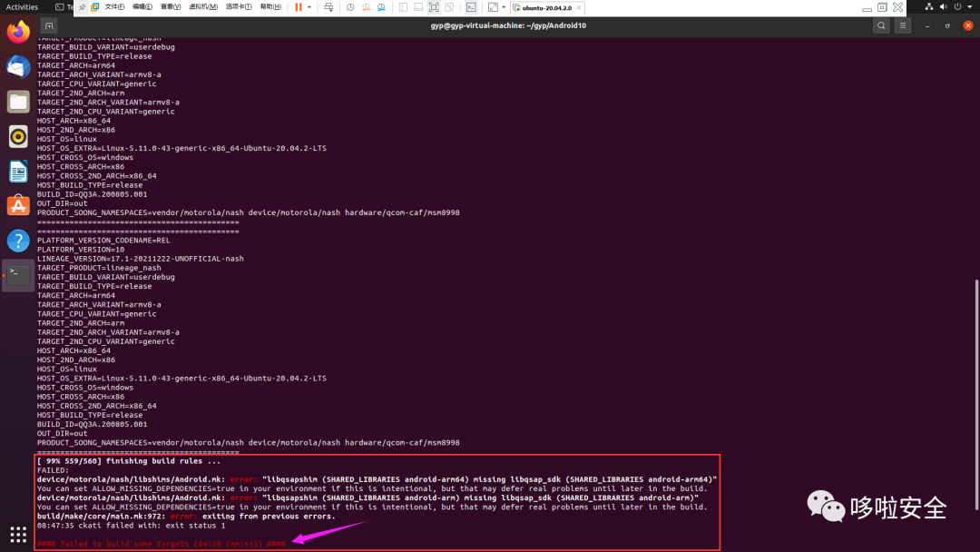Open the 帮助(H) menu

click(x=270, y=7)
